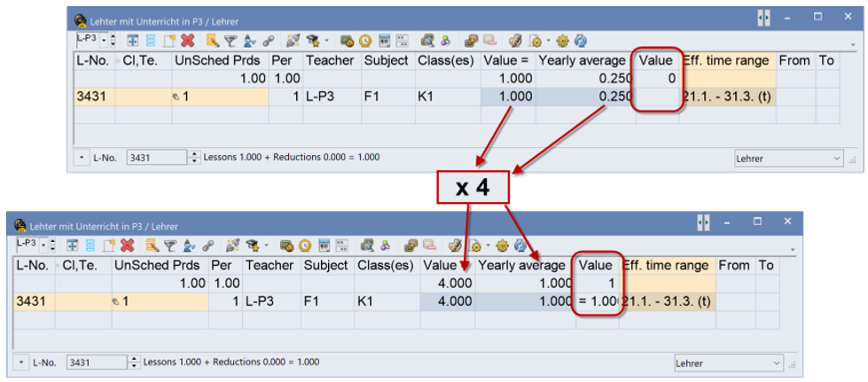
Task: Click the 0.250 yearly average cell, row 3431
Action: click(x=584, y=97)
